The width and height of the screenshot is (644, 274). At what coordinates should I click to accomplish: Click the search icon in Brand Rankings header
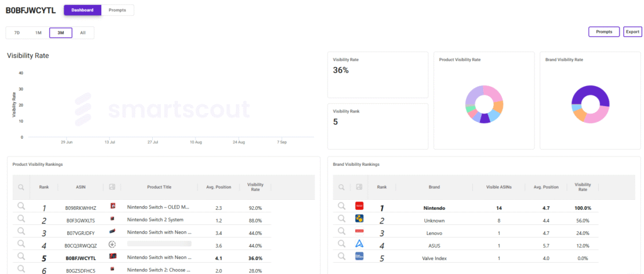(341, 187)
